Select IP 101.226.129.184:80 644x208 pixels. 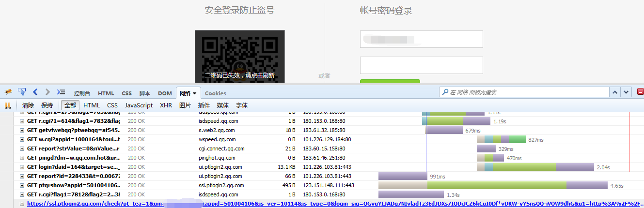(x=327, y=139)
